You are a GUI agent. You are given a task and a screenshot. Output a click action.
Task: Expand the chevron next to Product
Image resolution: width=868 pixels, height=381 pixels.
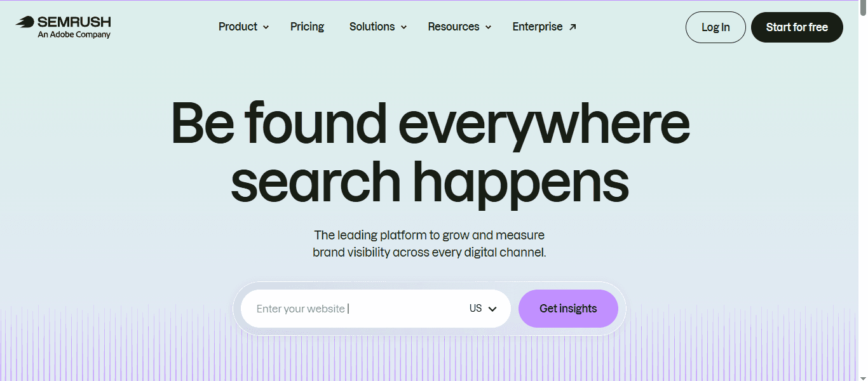tap(266, 27)
